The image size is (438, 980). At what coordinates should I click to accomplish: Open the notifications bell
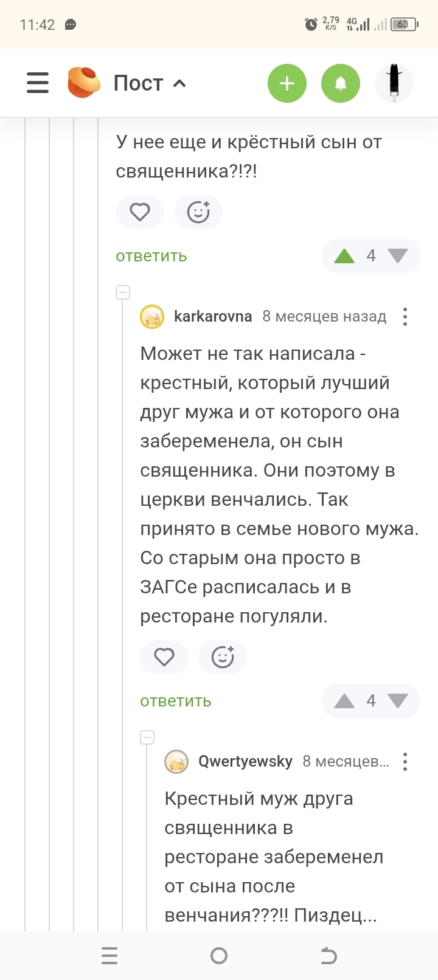tap(341, 83)
